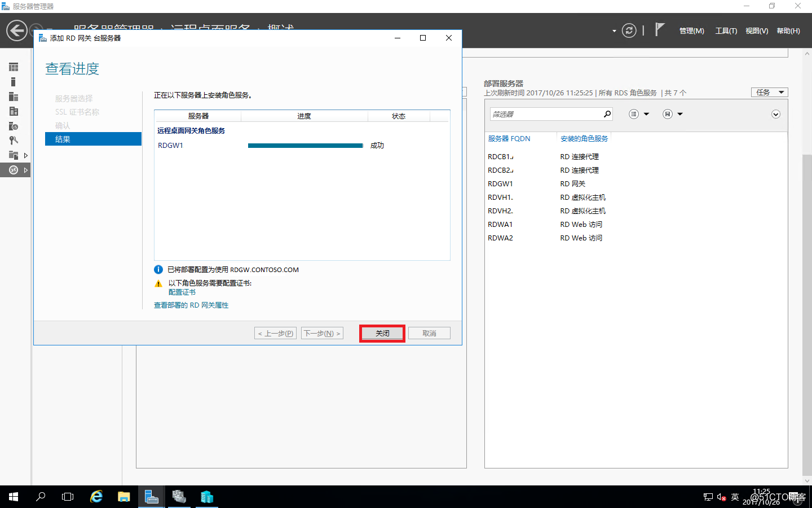The image size is (812, 508).
Task: Click the 服务器 column header in progress table
Action: (198, 116)
